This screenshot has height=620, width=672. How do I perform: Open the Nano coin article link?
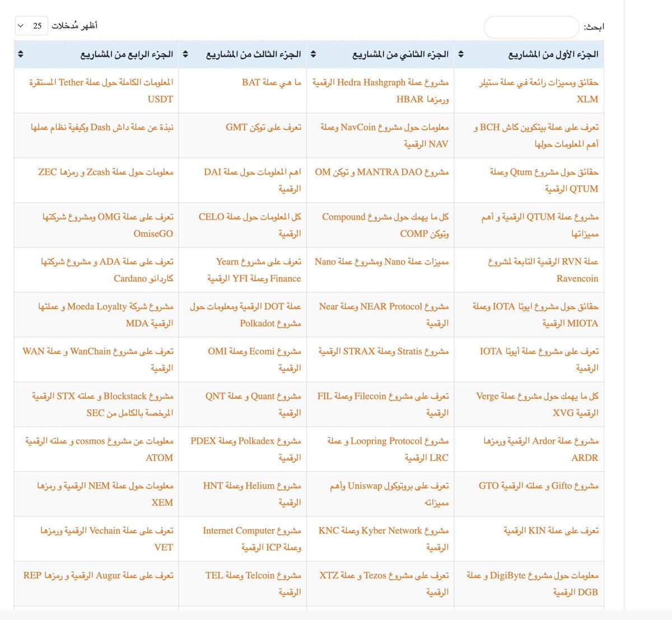(x=382, y=262)
